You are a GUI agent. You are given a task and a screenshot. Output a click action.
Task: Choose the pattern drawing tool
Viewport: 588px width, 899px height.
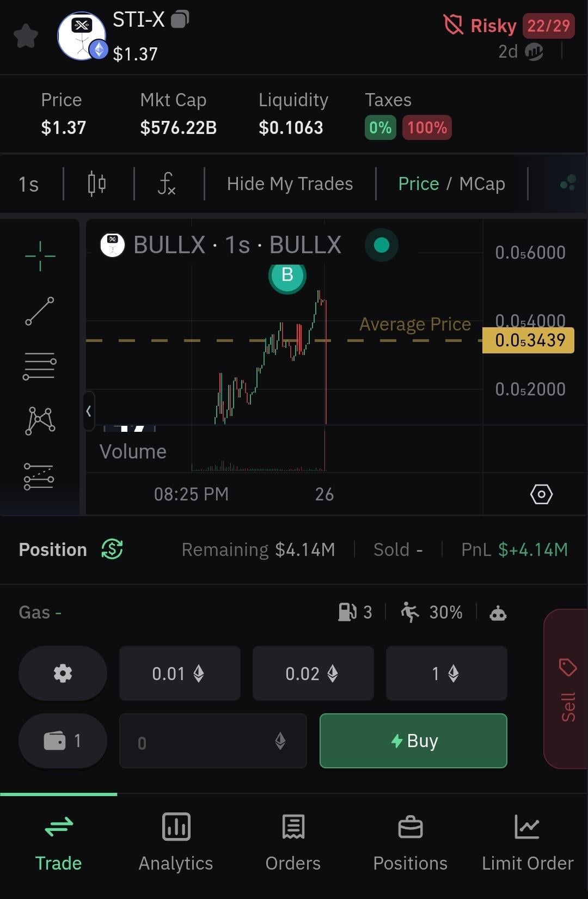pyautogui.click(x=40, y=420)
